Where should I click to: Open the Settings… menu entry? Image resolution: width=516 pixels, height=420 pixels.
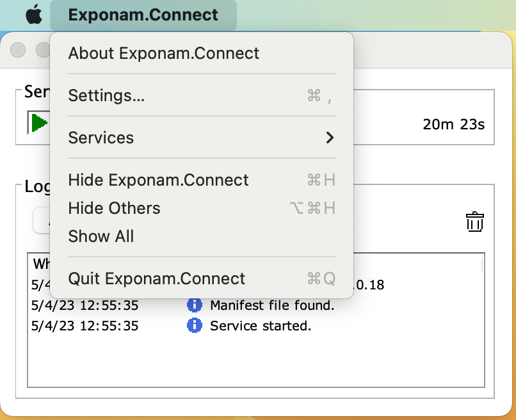click(x=106, y=95)
